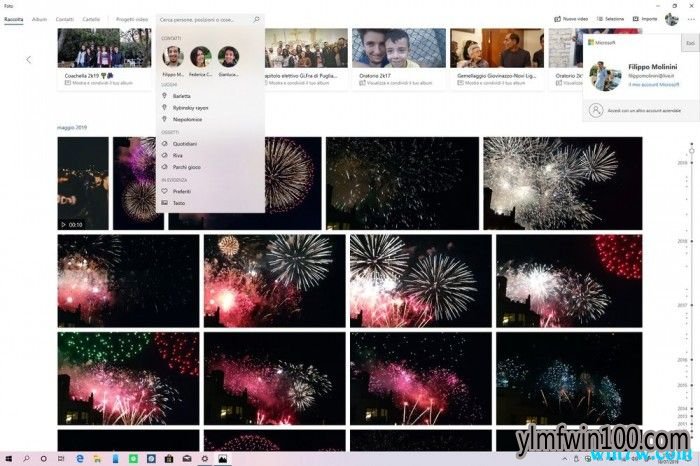Open the Windows Start menu
Viewport: 700px width, 466px height.
click(8, 458)
